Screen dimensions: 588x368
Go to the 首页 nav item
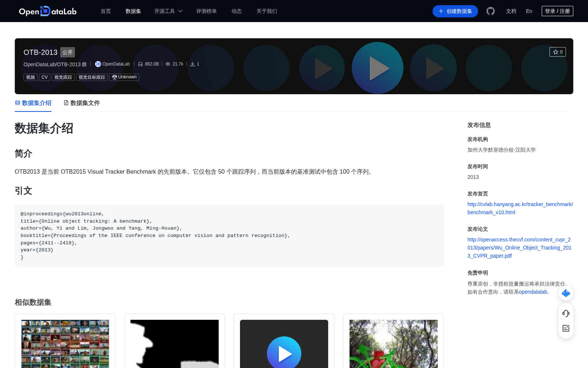pos(106,11)
